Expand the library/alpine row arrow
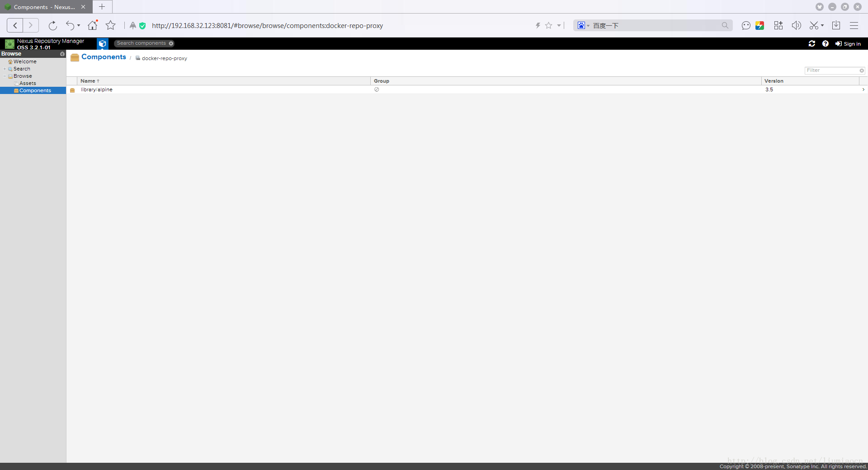 coord(863,89)
